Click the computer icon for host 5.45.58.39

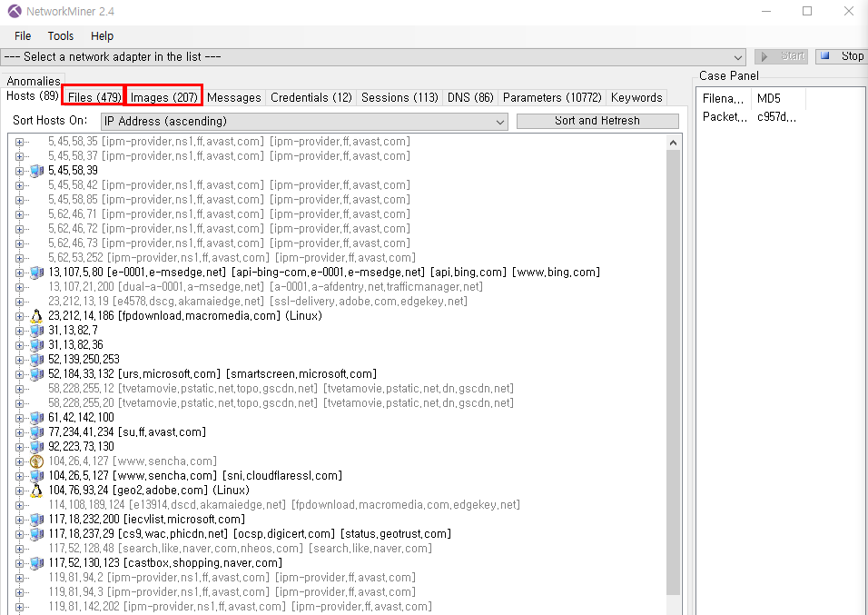[36, 171]
